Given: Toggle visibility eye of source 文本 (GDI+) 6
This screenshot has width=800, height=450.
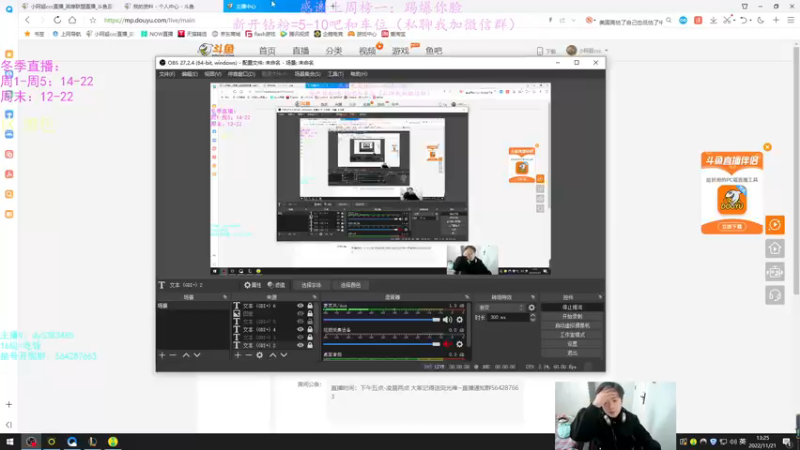Looking at the screenshot, I should pyautogui.click(x=300, y=306).
